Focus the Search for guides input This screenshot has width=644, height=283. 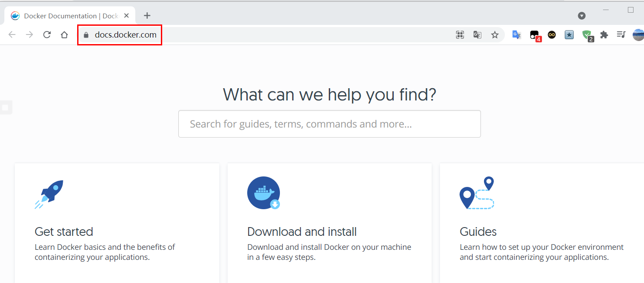click(329, 124)
